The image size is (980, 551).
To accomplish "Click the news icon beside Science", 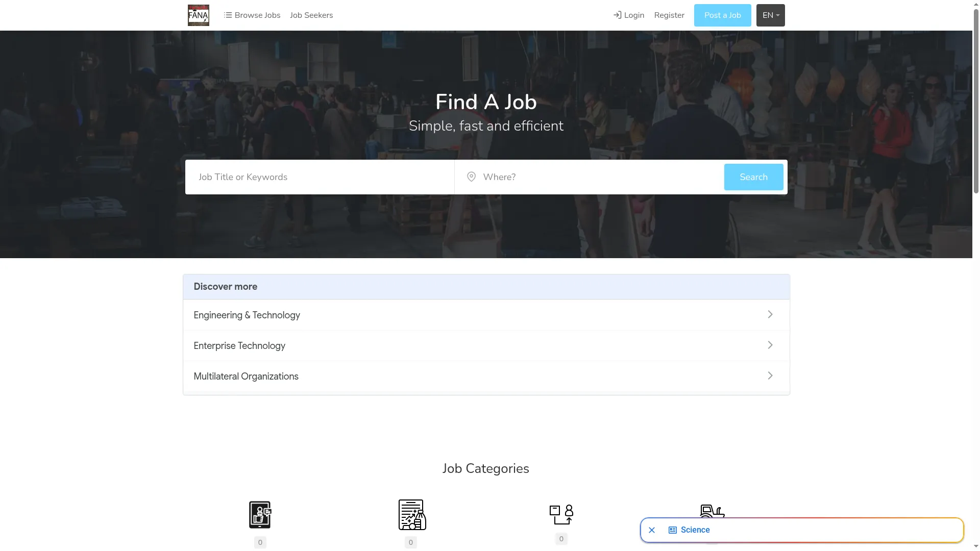I will (673, 530).
